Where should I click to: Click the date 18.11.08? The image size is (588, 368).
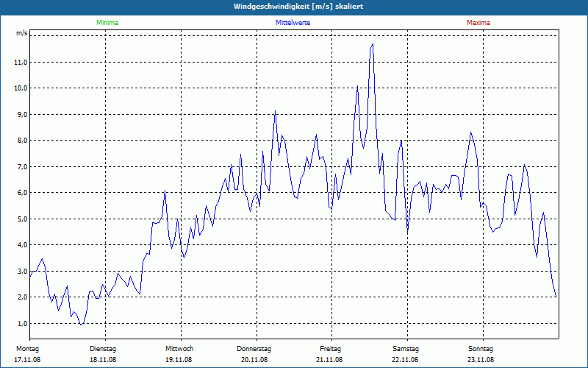[x=103, y=360]
